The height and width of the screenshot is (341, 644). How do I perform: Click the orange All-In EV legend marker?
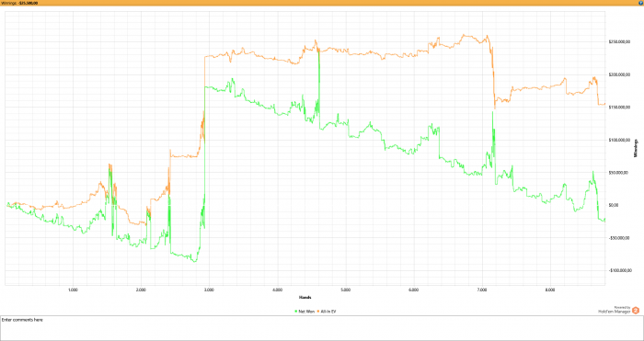tap(318, 312)
